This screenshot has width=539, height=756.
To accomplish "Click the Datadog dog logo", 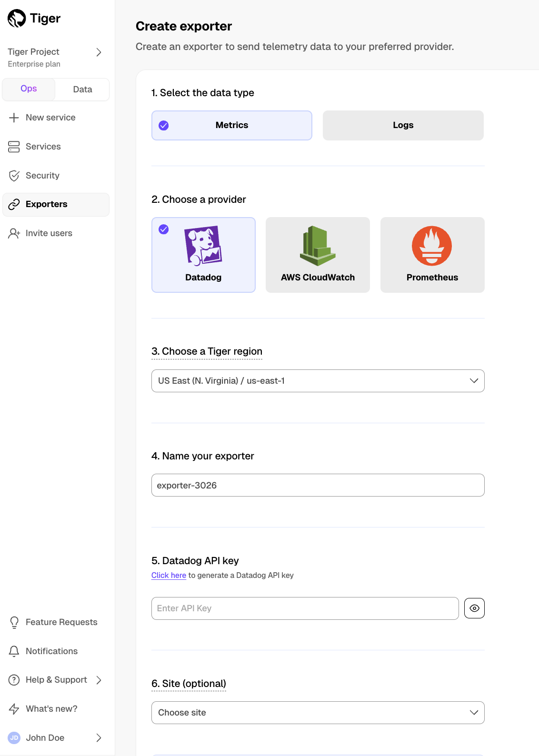I will [203, 245].
